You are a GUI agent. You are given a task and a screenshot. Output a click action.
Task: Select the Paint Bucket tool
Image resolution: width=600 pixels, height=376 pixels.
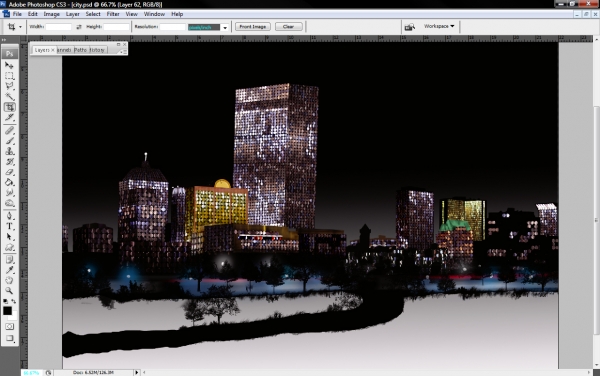(x=9, y=182)
